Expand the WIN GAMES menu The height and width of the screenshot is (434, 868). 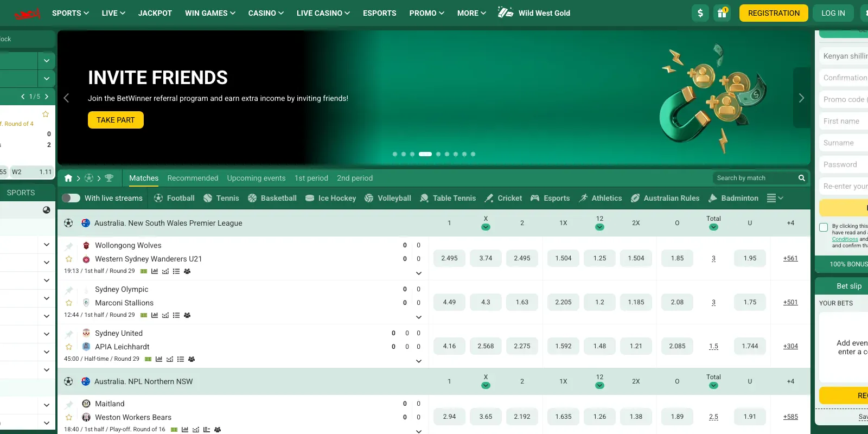pos(210,13)
